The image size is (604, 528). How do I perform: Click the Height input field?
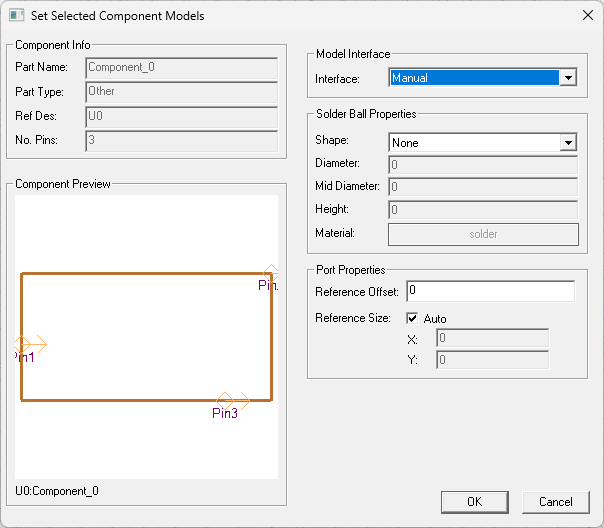click(x=483, y=210)
